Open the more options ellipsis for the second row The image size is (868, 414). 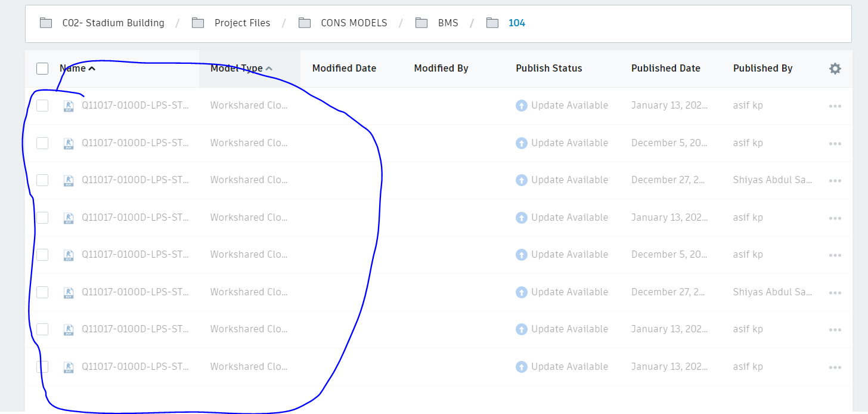tap(835, 144)
